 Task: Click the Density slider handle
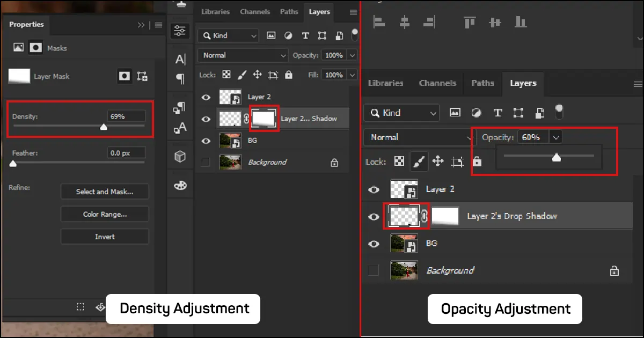(104, 127)
